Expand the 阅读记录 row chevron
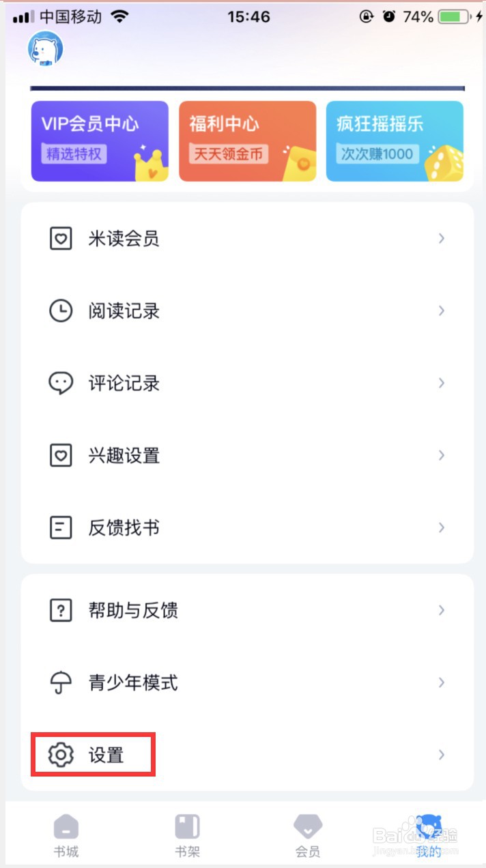Image resolution: width=486 pixels, height=868 pixels. point(442,311)
